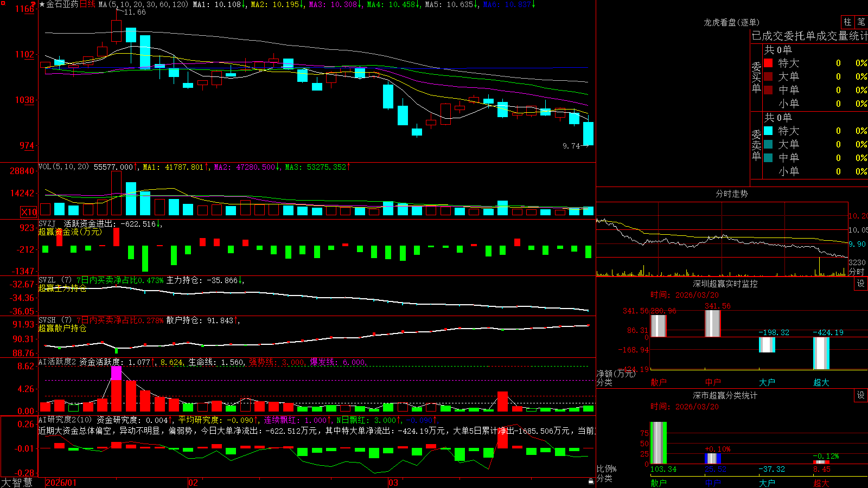
Task: Click the 11.66 high price annotation
Action: point(135,12)
